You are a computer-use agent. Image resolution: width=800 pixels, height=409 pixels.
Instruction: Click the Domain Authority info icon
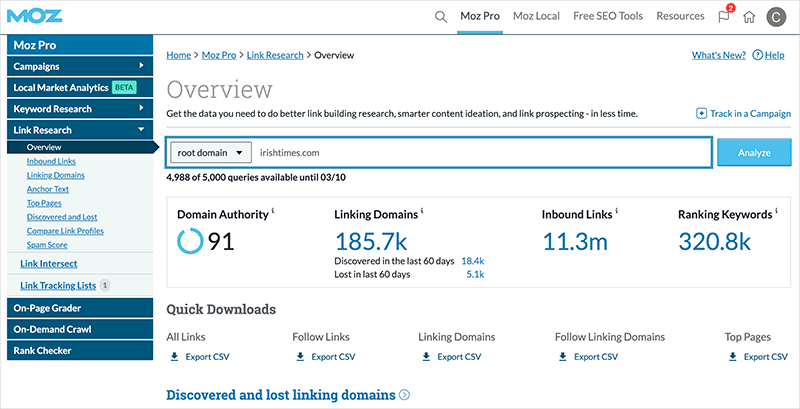coord(272,210)
